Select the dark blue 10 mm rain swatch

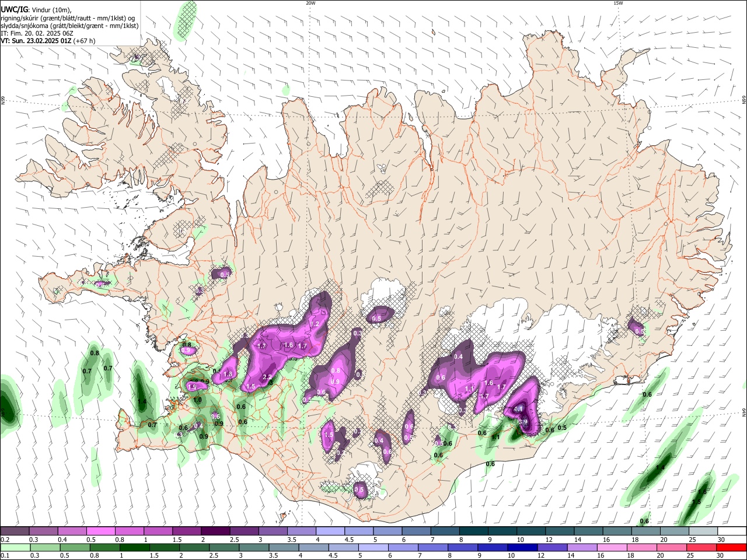(x=522, y=547)
